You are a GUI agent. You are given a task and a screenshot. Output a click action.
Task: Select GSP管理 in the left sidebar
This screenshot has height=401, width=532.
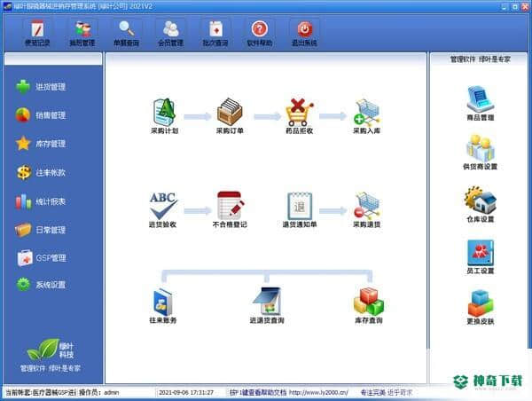click(41, 258)
